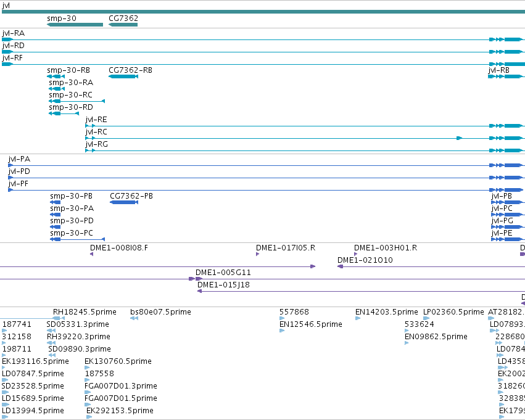Click the jvl-PB protein label

coord(502,196)
